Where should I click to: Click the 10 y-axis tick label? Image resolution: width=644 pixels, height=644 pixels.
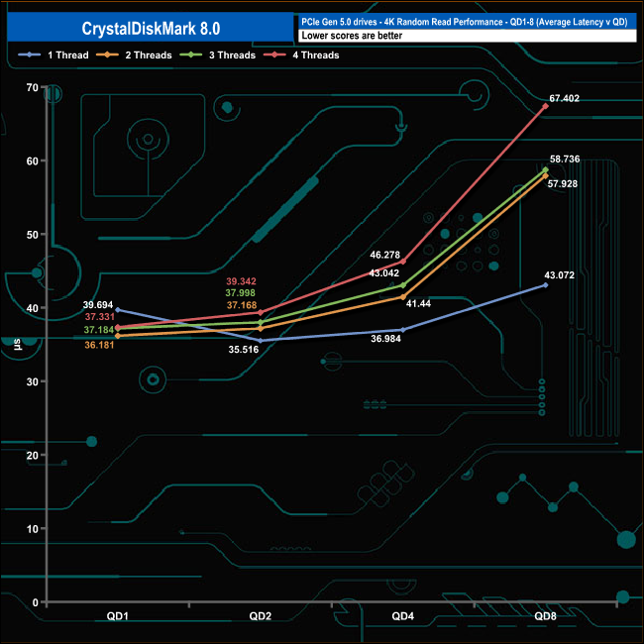tap(32, 529)
